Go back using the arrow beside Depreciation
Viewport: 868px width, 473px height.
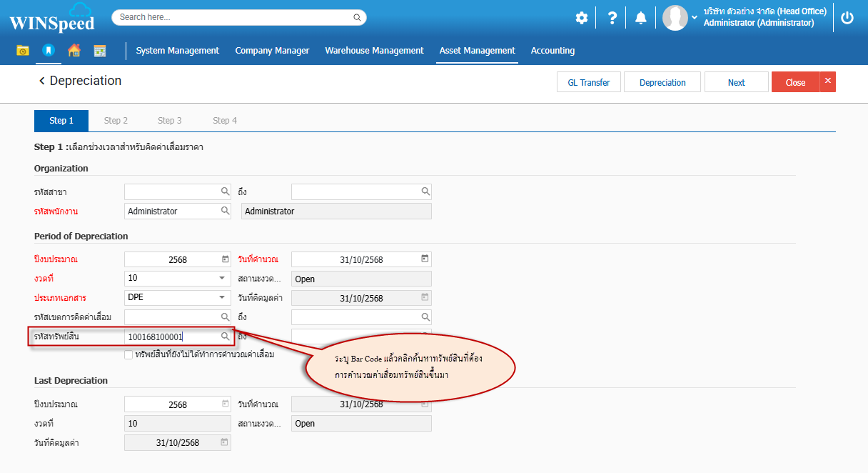41,81
